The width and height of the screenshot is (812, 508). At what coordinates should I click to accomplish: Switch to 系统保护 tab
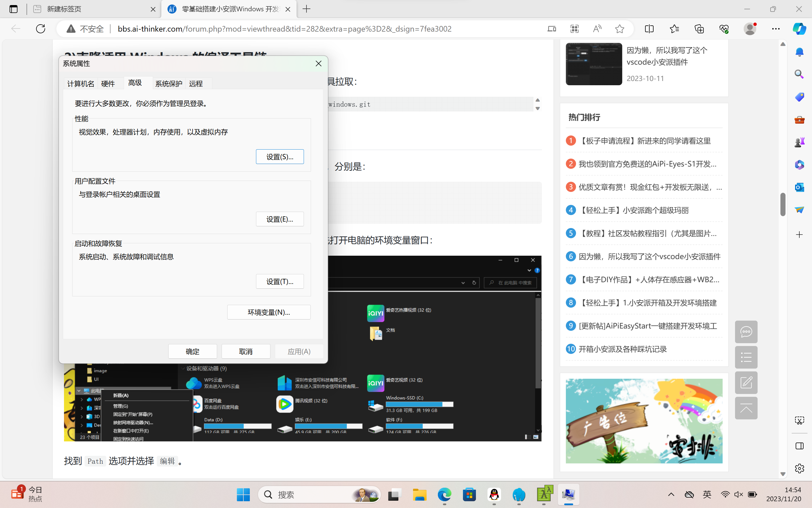(x=169, y=83)
